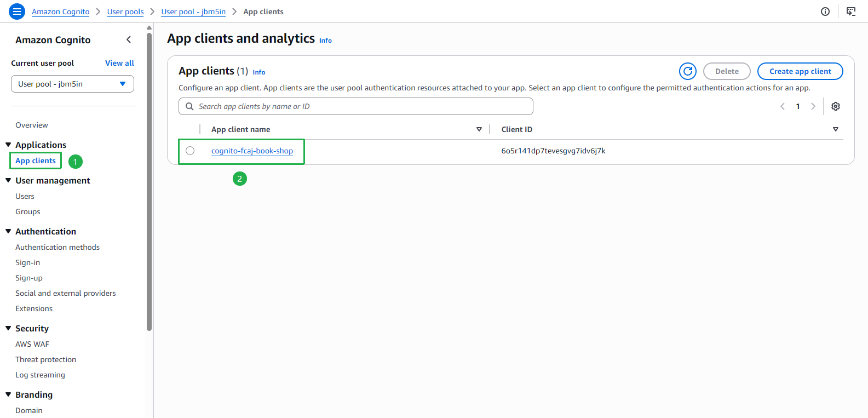Go to previous page of app clients
The width and height of the screenshot is (868, 418).
pos(783,106)
